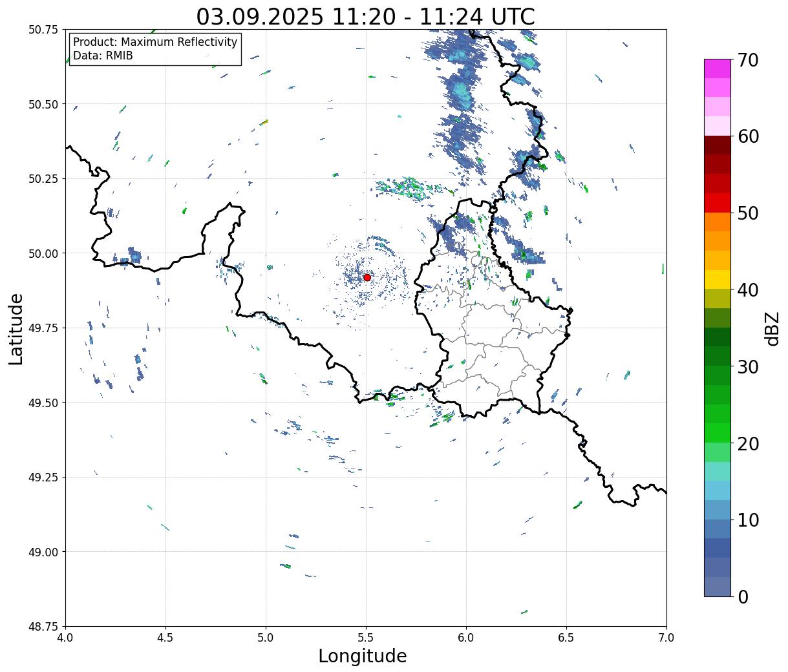This screenshot has height=672, width=788.
Task: Click the latitude tick label 50.50
Action: point(43,104)
